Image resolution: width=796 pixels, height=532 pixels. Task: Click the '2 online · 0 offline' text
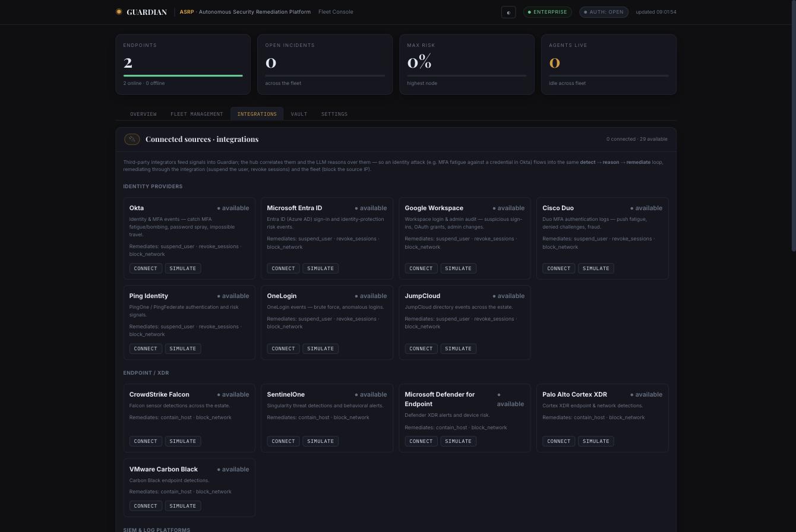[x=144, y=83]
